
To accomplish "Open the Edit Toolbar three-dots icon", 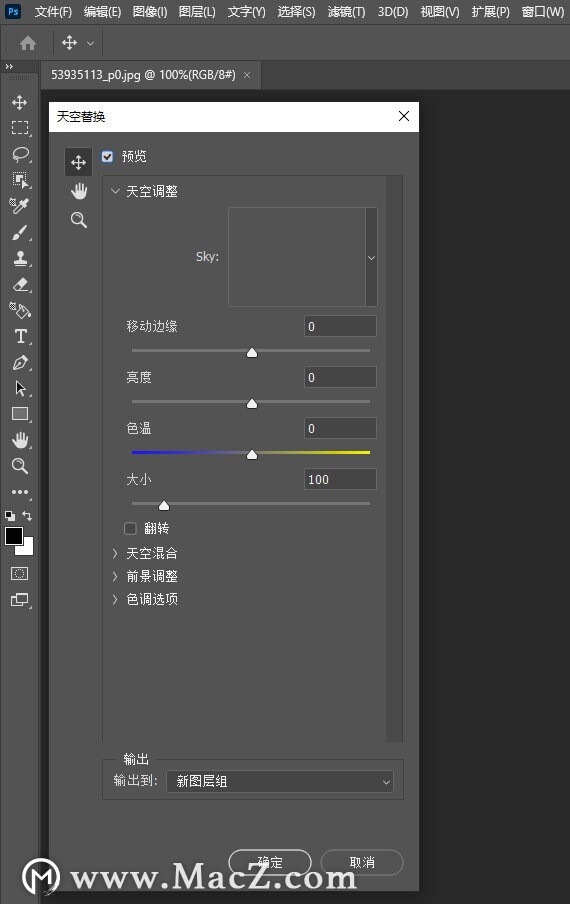I will [x=20, y=492].
